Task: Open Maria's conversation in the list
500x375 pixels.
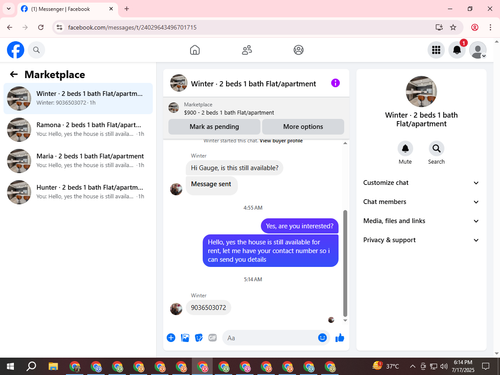Action: (78, 161)
